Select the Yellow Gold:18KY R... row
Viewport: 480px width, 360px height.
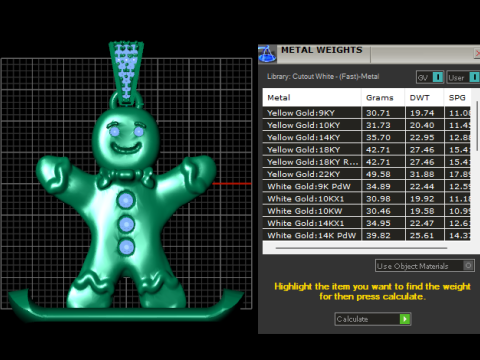(x=367, y=162)
